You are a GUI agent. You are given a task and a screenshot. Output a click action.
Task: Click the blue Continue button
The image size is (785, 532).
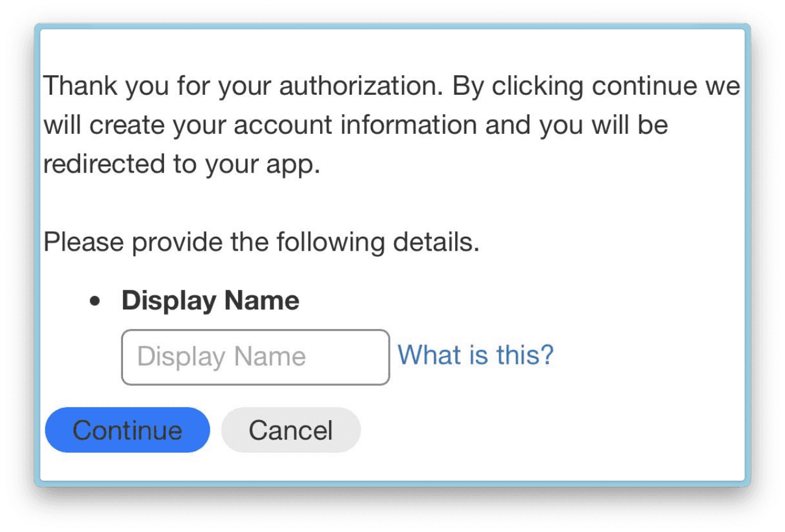tap(127, 430)
